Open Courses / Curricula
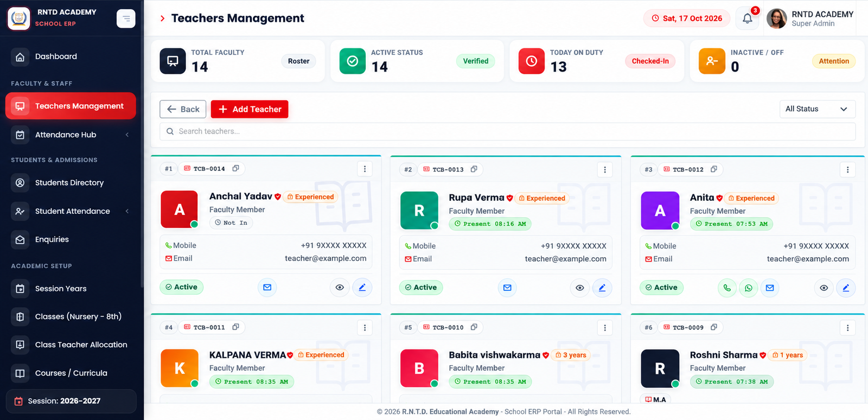Viewport: 868px width, 420px height. [x=71, y=373]
